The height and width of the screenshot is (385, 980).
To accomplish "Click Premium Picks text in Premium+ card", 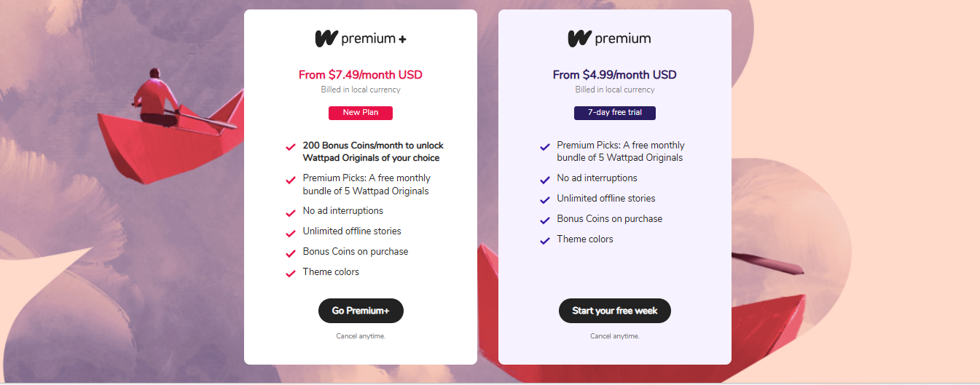I will pos(366,184).
